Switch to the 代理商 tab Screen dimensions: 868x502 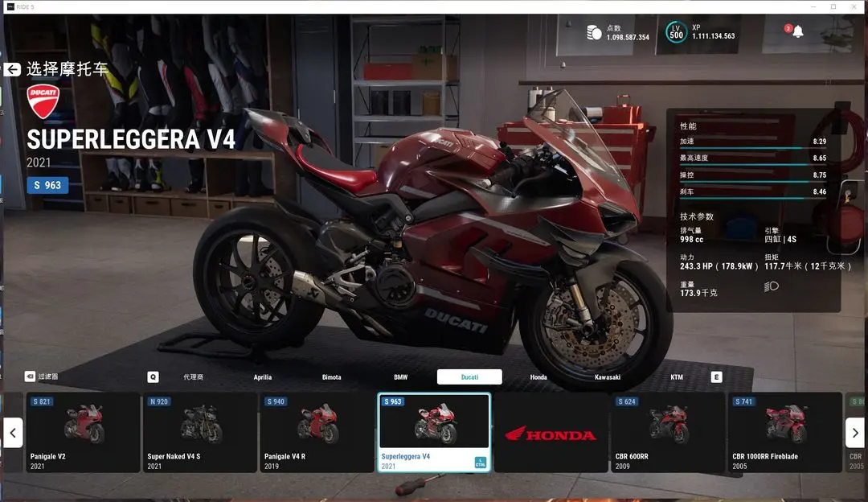pos(193,376)
